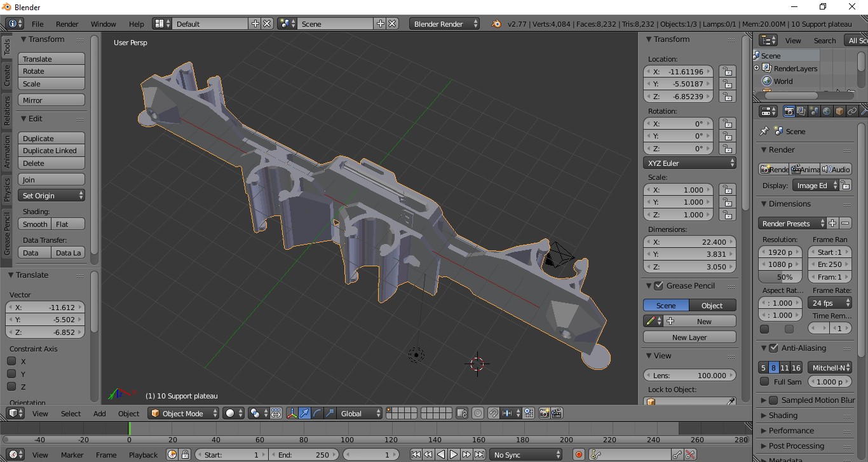Open the Render menu in top bar

[67, 24]
